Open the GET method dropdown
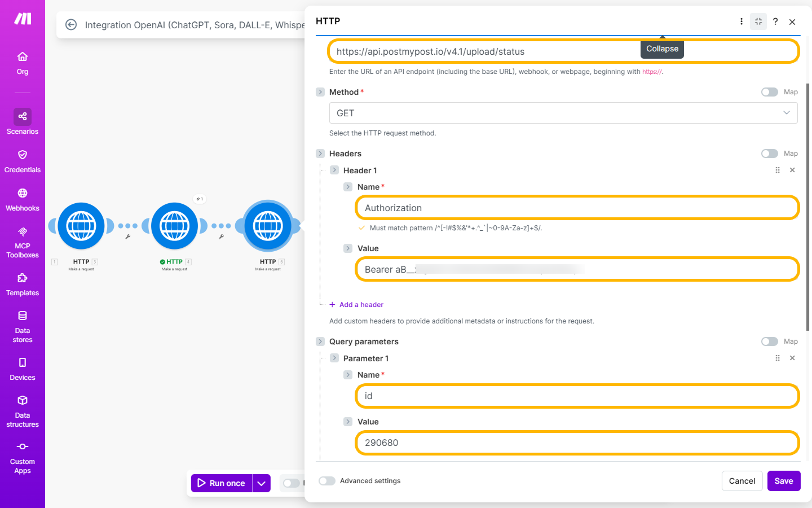The image size is (812, 508). (563, 113)
